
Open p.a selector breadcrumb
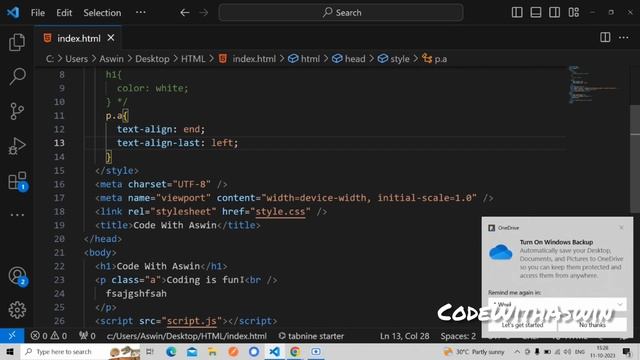pos(435,59)
